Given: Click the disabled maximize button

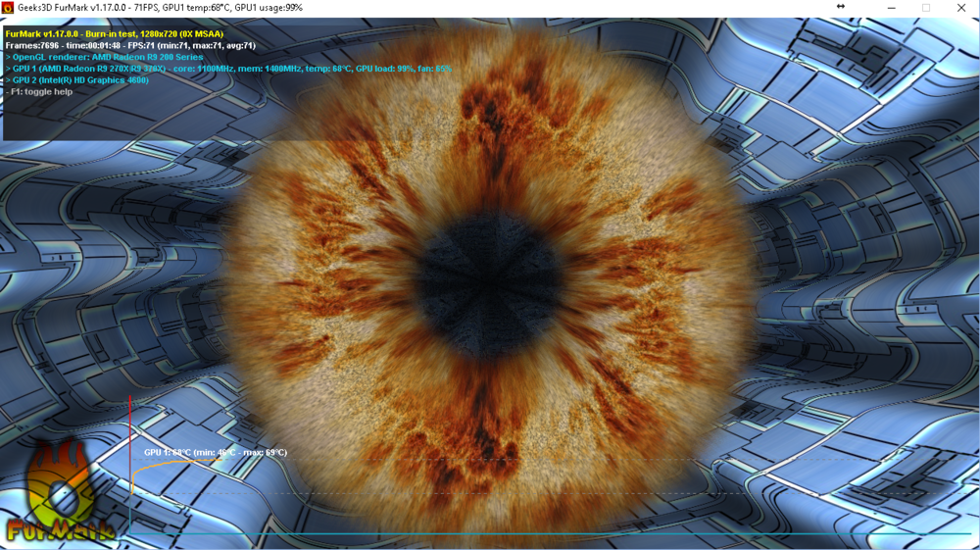Looking at the screenshot, I should click(926, 8).
